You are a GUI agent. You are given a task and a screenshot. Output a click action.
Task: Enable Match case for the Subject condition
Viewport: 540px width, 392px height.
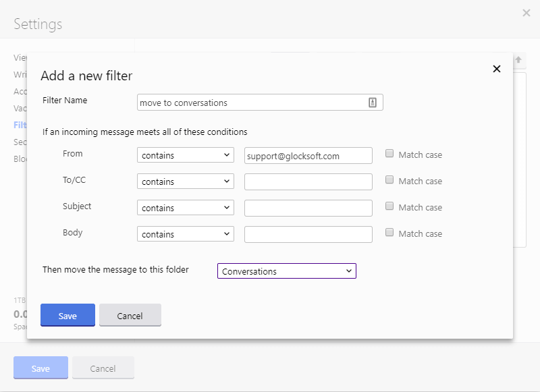click(x=389, y=206)
